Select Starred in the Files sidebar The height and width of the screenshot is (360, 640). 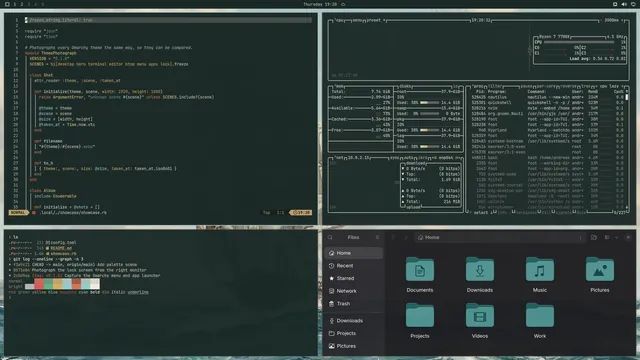(x=353, y=278)
